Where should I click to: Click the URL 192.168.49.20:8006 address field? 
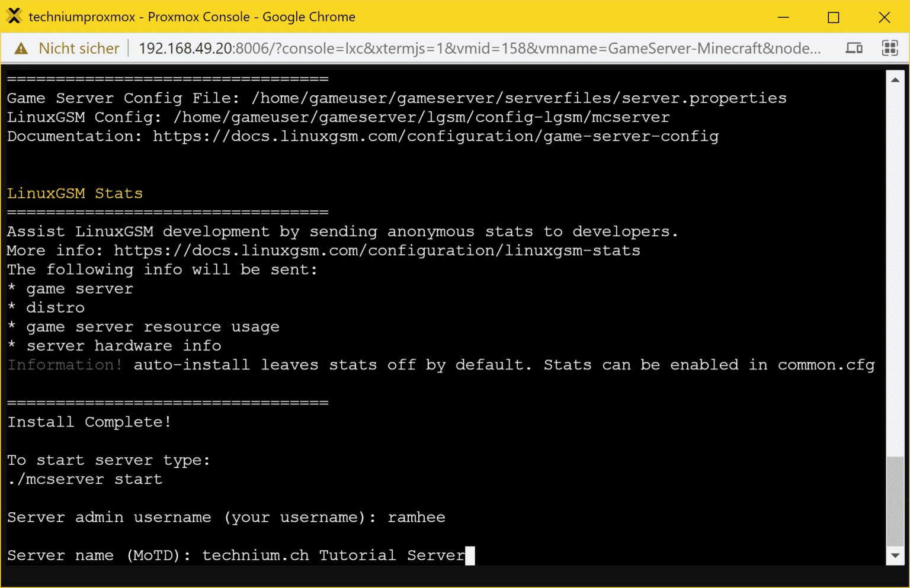tap(479, 49)
